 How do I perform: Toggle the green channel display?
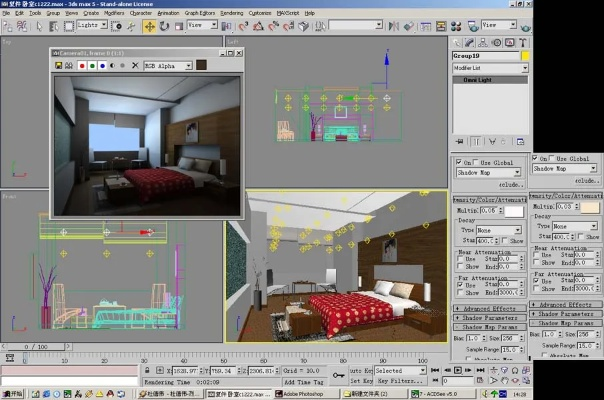[x=92, y=65]
